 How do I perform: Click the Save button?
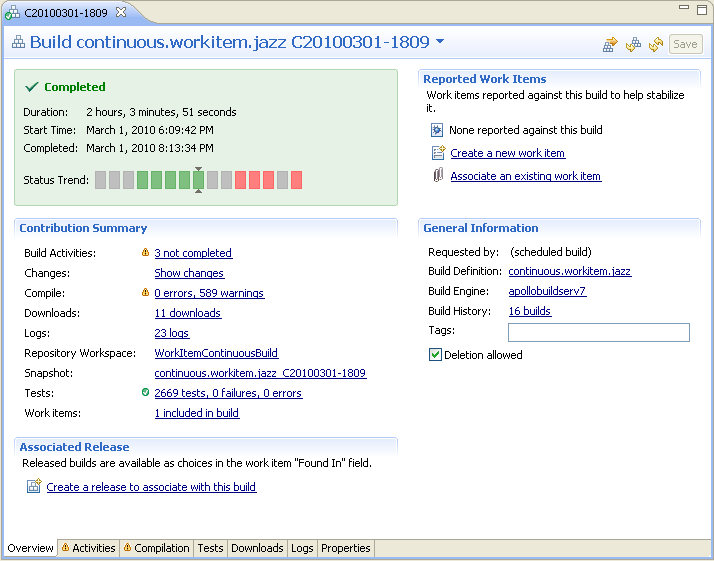[x=685, y=44]
